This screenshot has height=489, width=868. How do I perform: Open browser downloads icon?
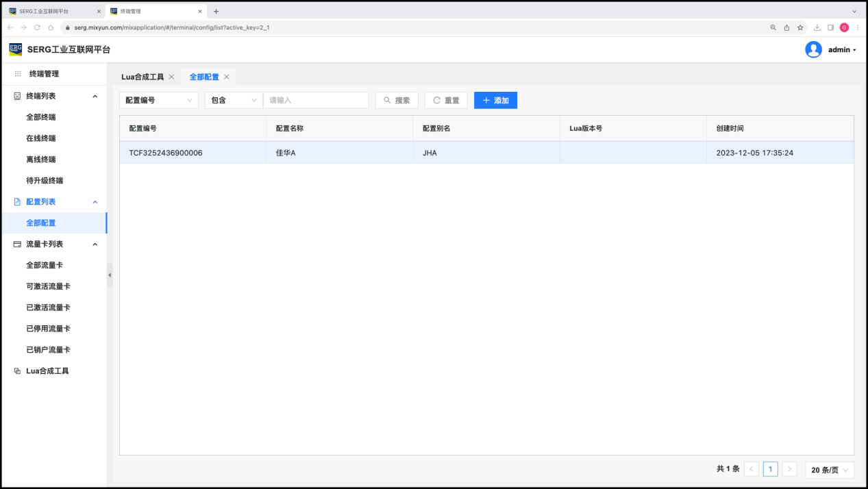(x=817, y=27)
